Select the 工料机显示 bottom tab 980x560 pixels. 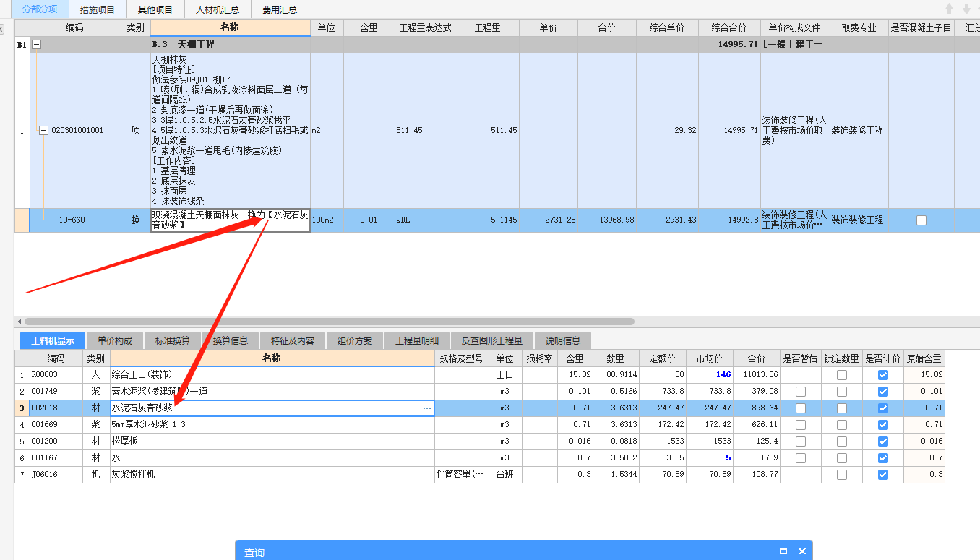point(53,340)
